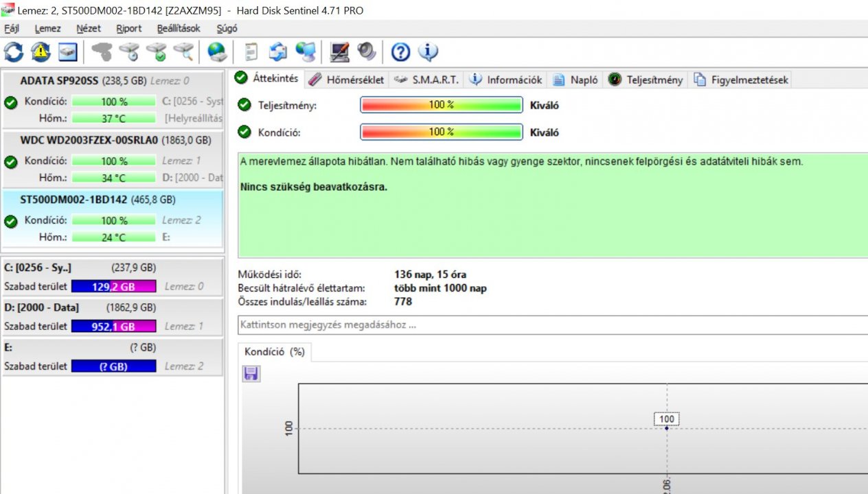
Task: Click the disk icon with magnifying glass
Action: (183, 51)
